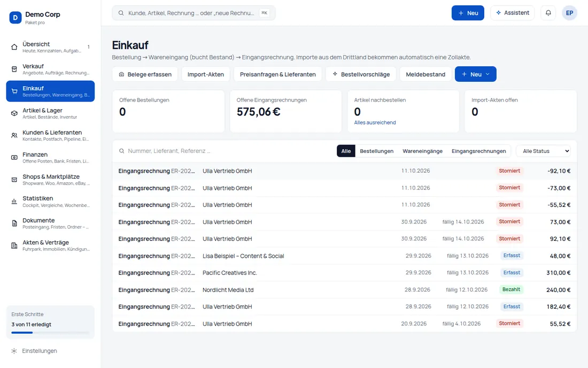
Task: Open Statistiken in the sidebar
Action: (50, 202)
